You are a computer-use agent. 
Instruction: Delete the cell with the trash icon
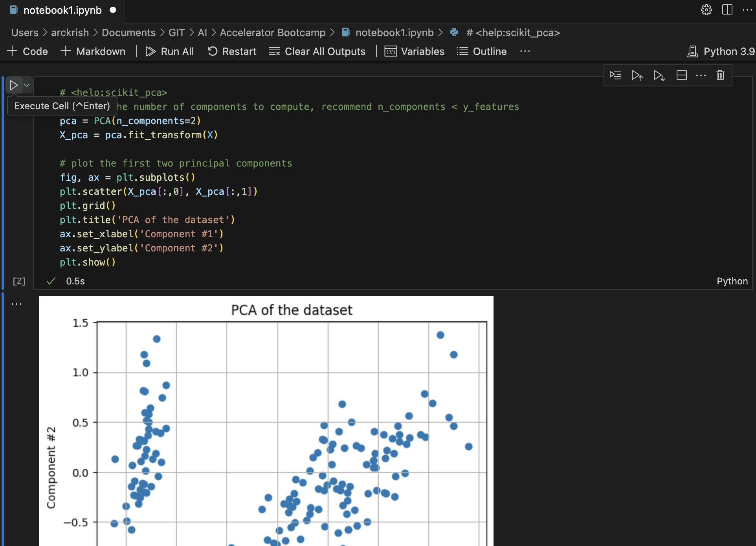(720, 75)
